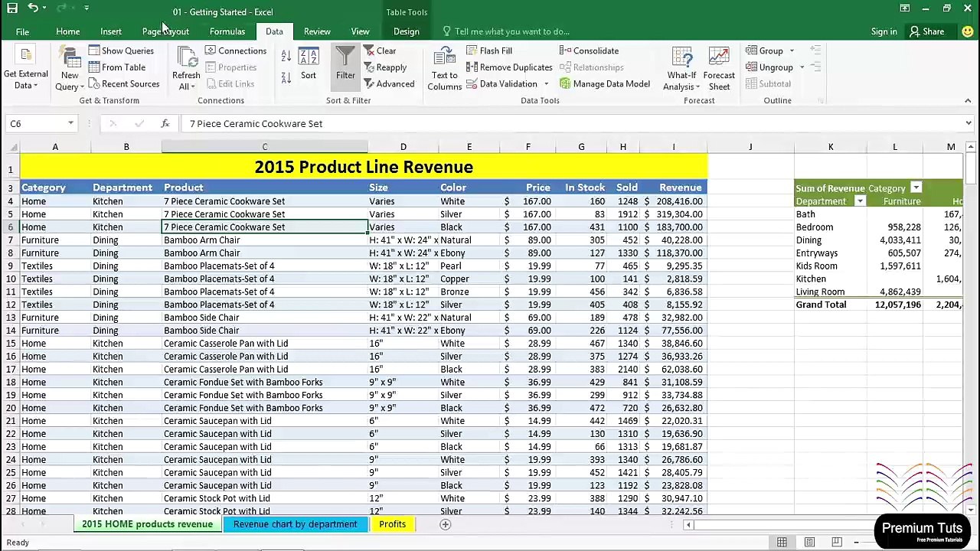
Task: Expand the Group dropdown arrow
Action: [792, 51]
